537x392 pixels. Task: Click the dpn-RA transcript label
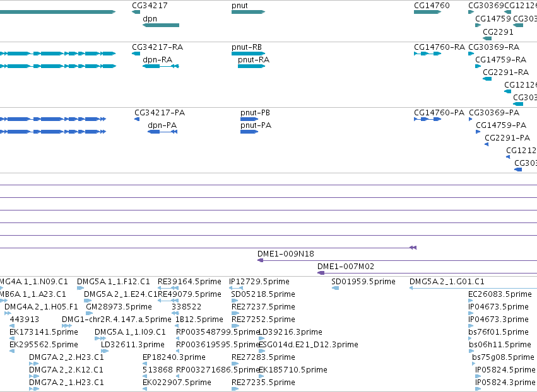tap(158, 60)
